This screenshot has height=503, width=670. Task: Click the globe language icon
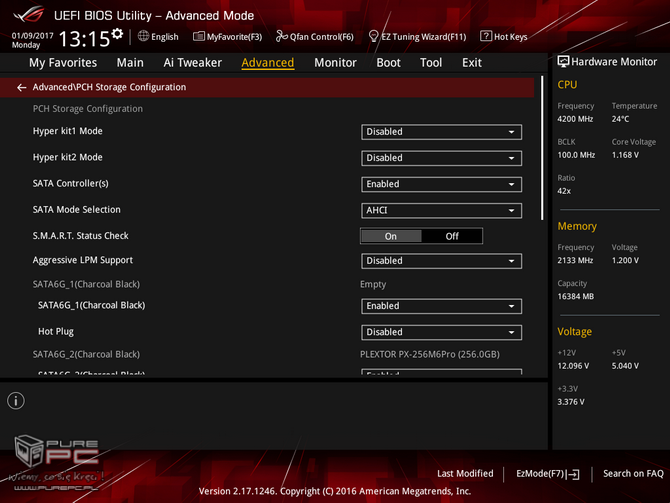pyautogui.click(x=143, y=36)
